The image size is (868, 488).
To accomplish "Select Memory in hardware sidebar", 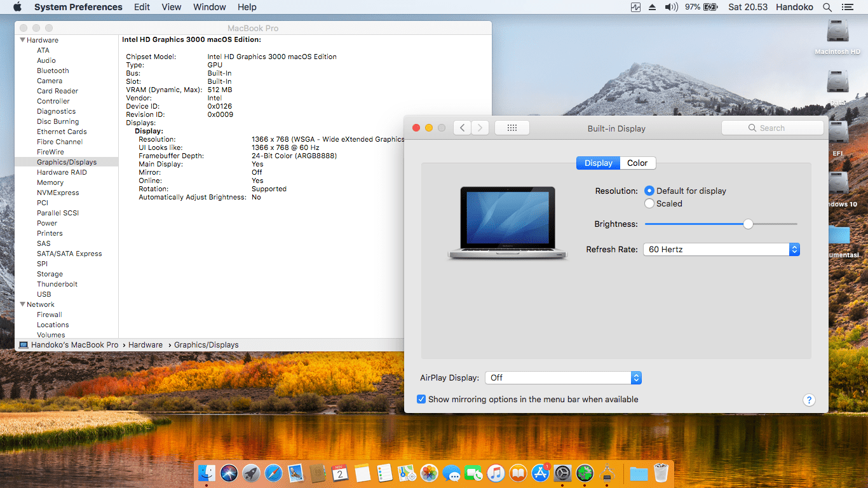I will (50, 182).
